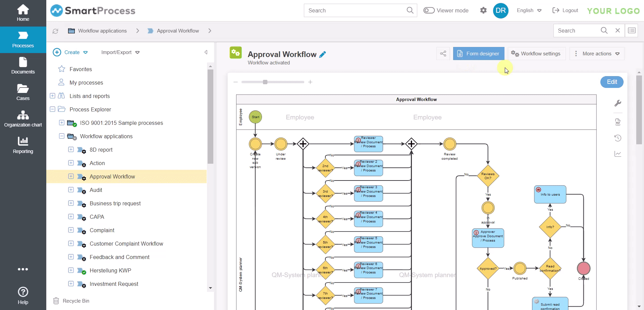Toggle the Viewer mode switch
644x310 pixels.
429,10
